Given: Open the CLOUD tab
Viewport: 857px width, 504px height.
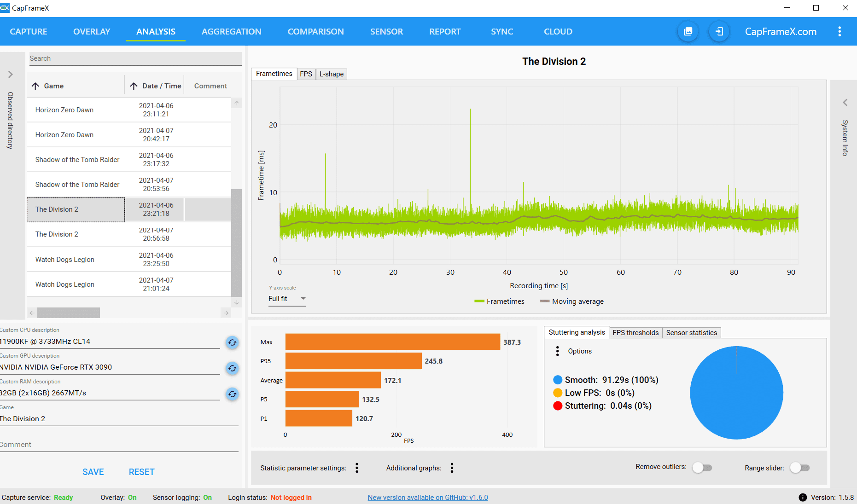Looking at the screenshot, I should [x=558, y=31].
